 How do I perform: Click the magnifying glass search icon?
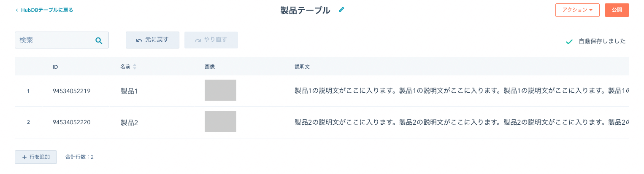(99, 40)
